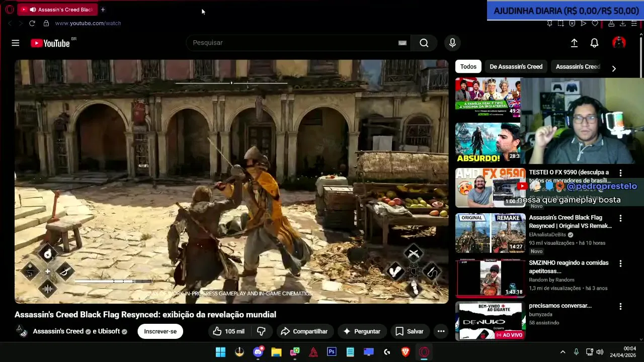Open the Opera downloads icon
Viewport: 644px width, 362px height.
coord(622,23)
